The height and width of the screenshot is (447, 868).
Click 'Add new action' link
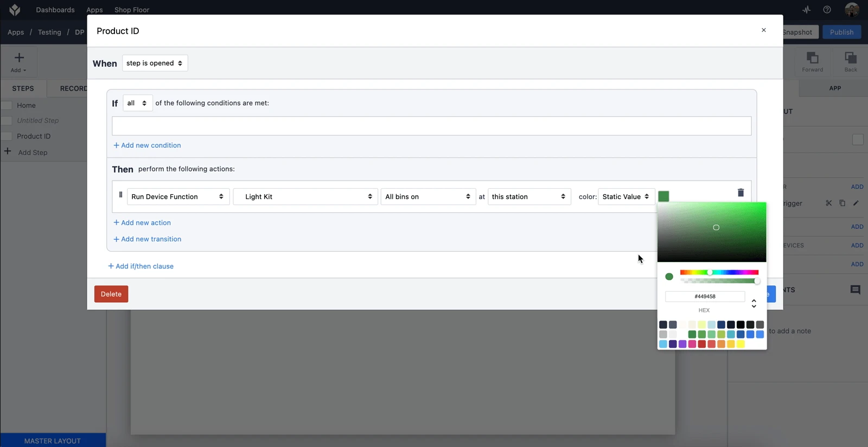click(x=142, y=222)
